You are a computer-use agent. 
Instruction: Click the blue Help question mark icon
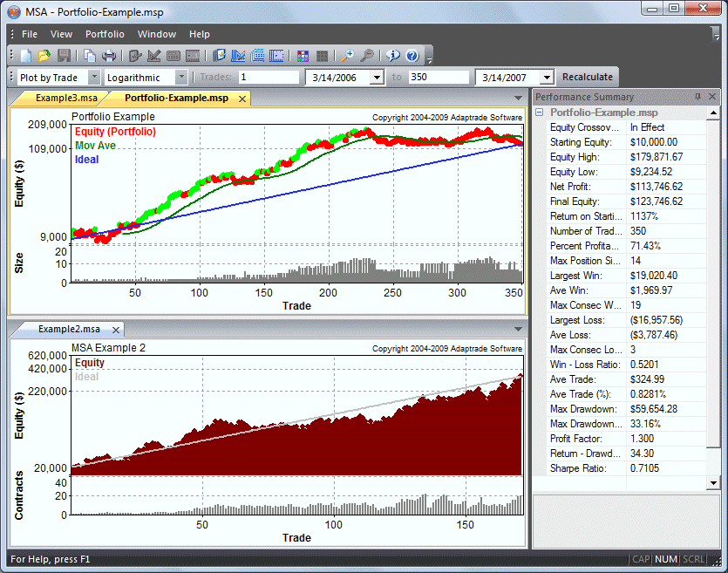tap(412, 56)
